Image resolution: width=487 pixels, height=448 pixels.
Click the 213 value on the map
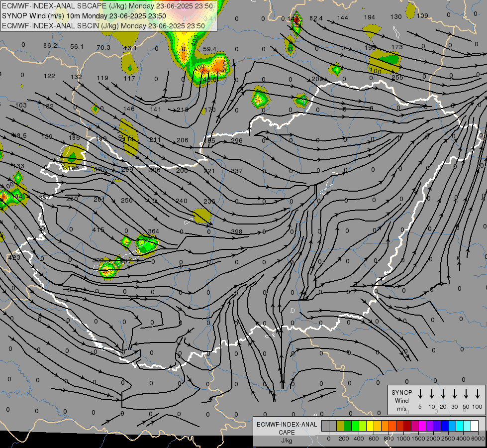(x=183, y=110)
